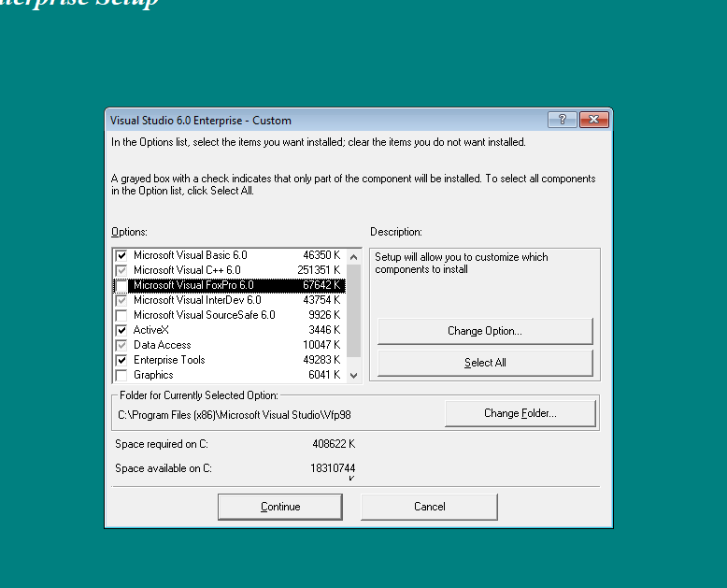Click the 9926 K size value

324,315
